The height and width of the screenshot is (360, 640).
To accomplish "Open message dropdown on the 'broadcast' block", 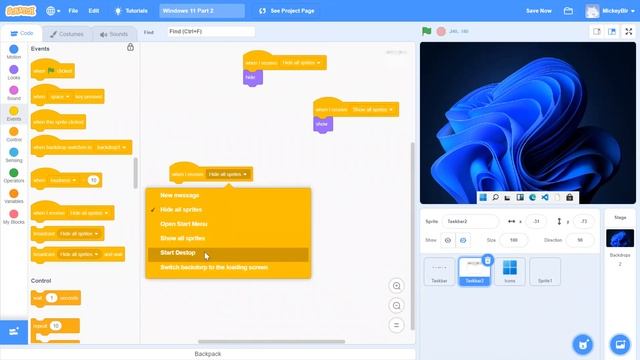I will pyautogui.click(x=79, y=234).
